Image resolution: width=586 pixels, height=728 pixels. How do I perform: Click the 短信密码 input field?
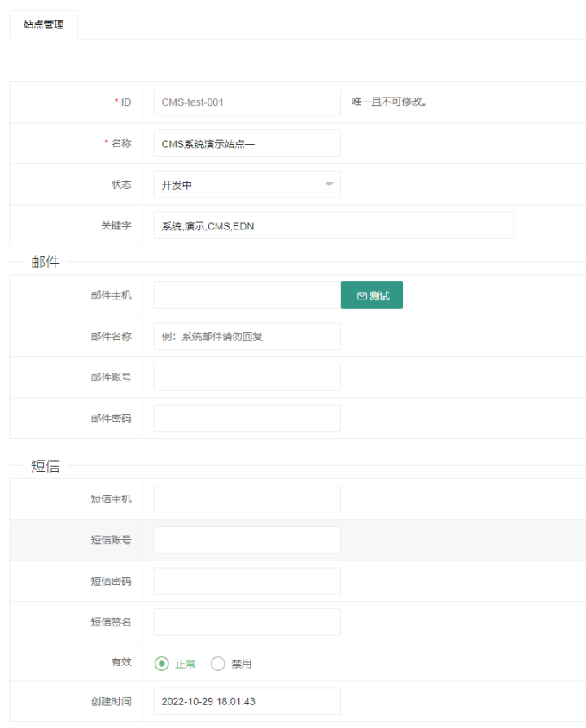click(x=247, y=581)
